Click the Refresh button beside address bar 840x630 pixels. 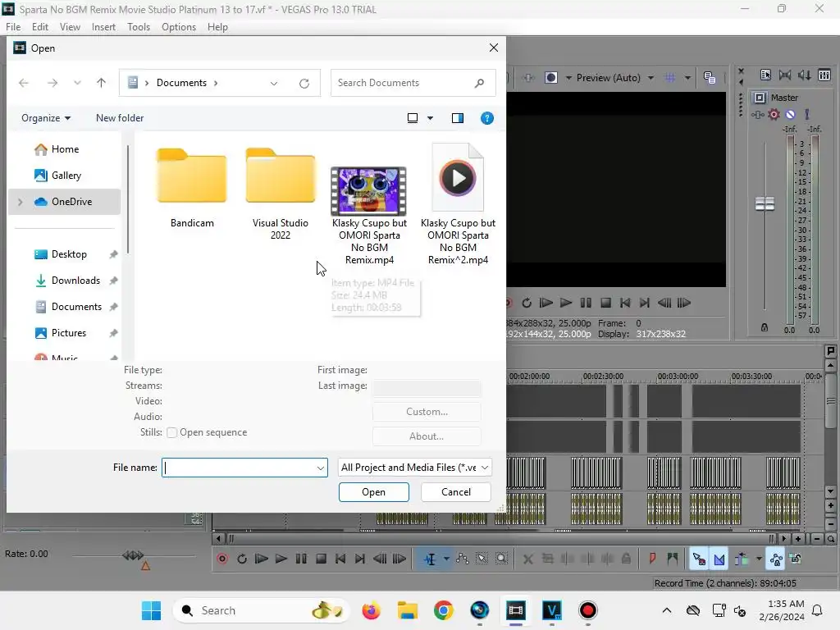(304, 83)
